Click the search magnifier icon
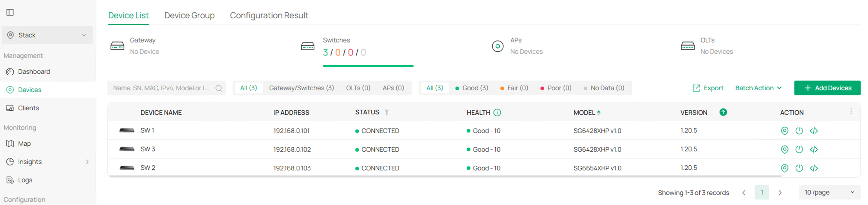Screen dimensions: 868x205 point(219,88)
